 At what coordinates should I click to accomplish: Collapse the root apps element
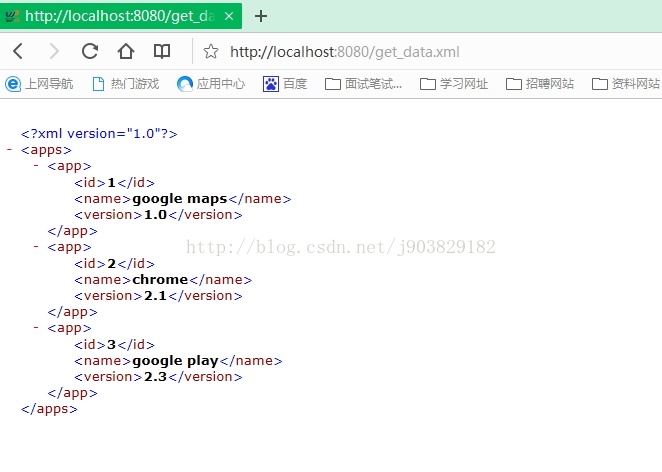pyautogui.click(x=9, y=149)
